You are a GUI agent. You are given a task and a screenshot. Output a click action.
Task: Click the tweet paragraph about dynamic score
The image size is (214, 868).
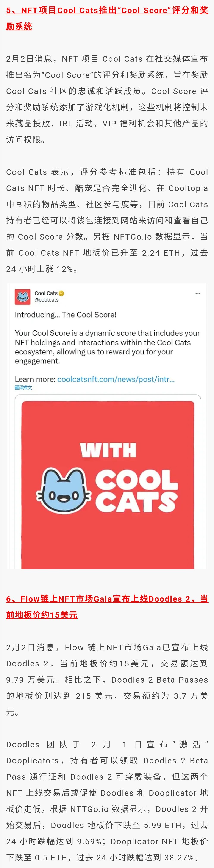[107, 347]
